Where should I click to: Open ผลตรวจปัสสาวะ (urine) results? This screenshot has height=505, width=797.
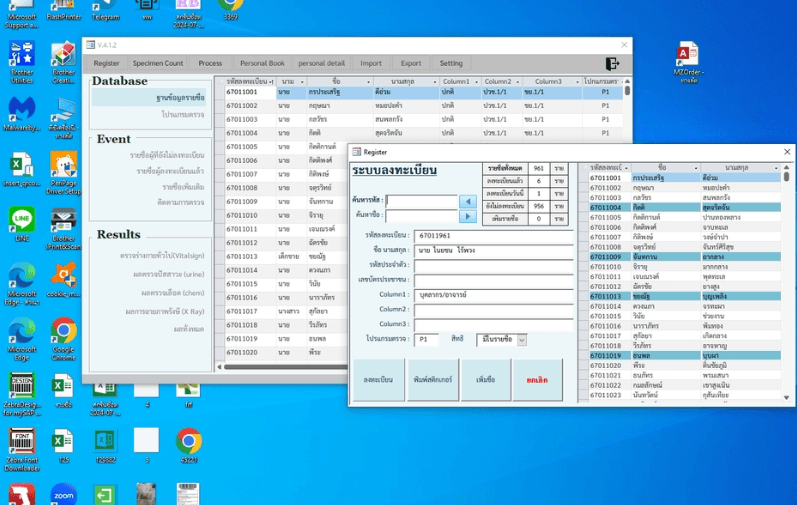click(x=168, y=274)
